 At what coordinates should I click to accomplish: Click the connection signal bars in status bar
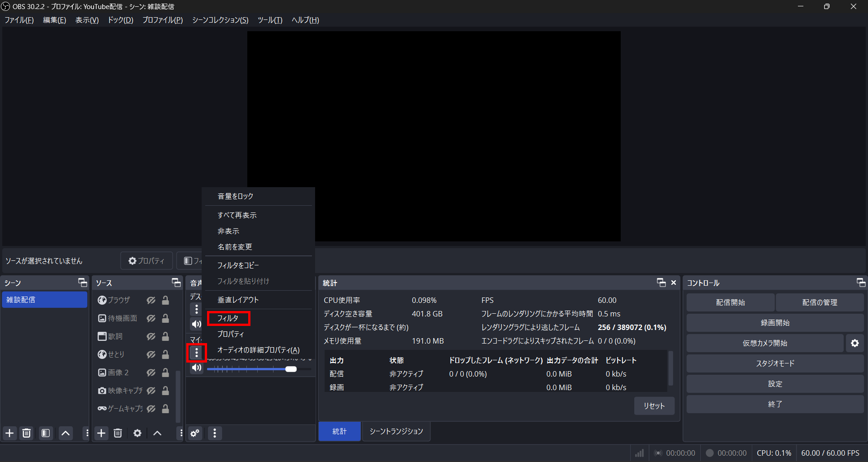[639, 453]
